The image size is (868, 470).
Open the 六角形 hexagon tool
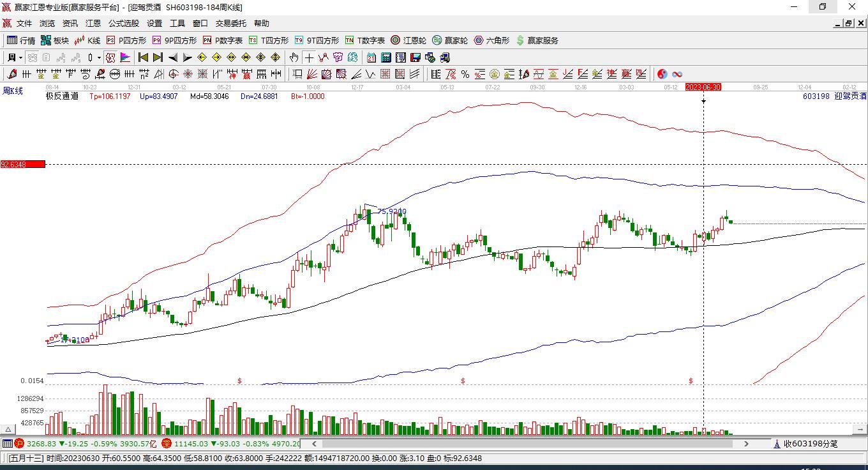[x=491, y=40]
